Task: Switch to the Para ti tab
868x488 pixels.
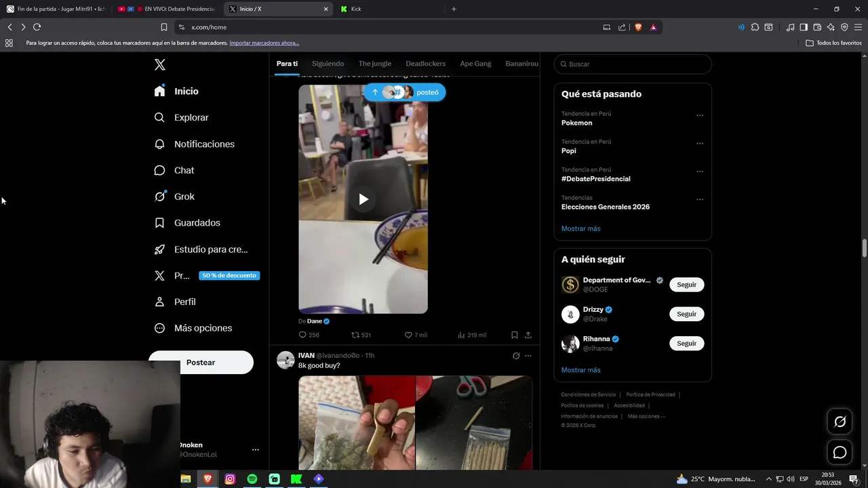Action: (287, 64)
